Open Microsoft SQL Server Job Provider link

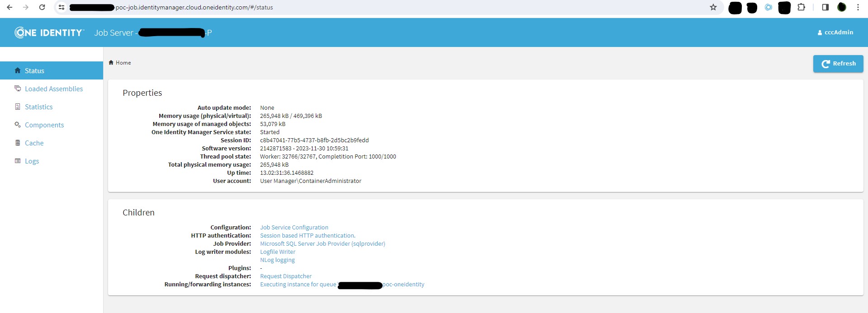coord(323,244)
